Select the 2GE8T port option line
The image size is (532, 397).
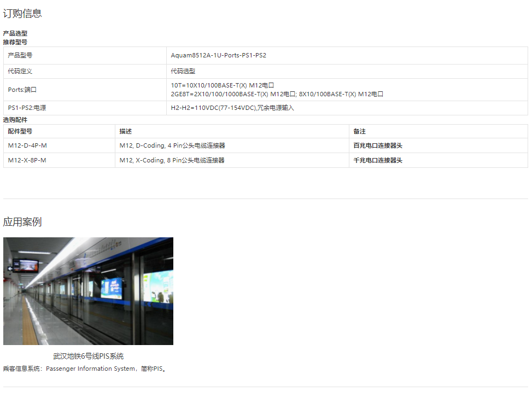[277, 94]
